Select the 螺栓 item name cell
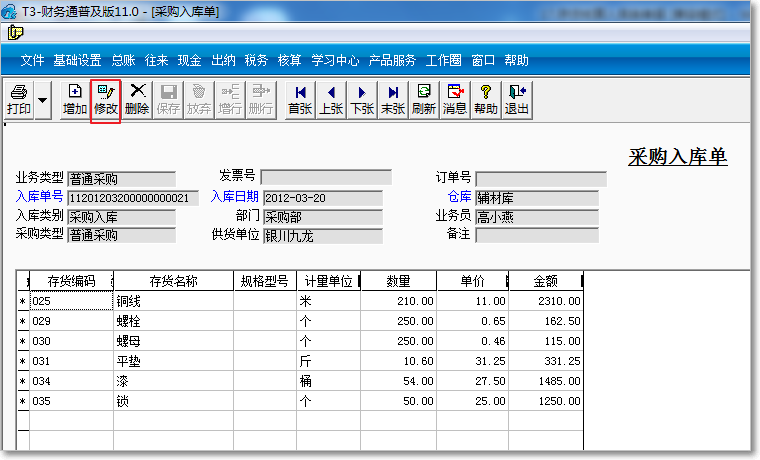 coord(174,321)
